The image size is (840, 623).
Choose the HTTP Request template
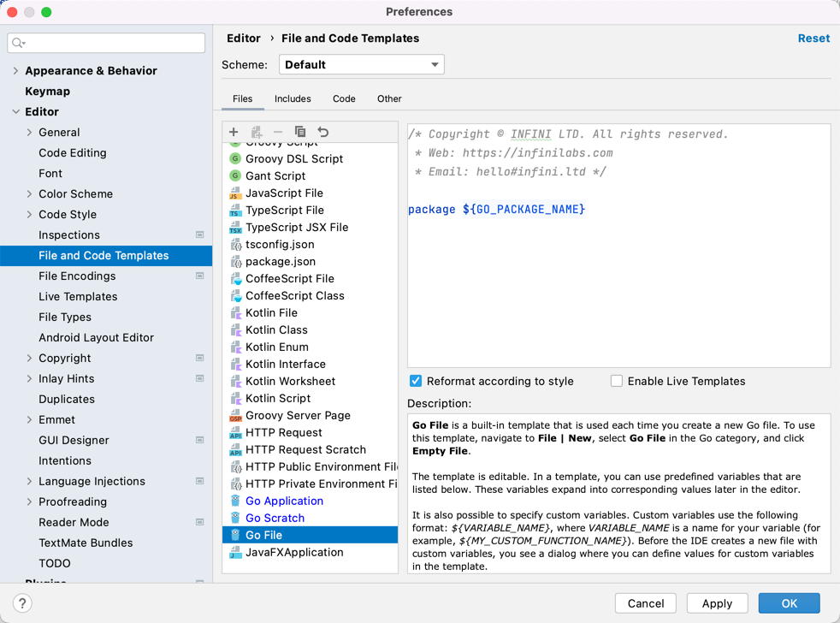click(x=283, y=432)
